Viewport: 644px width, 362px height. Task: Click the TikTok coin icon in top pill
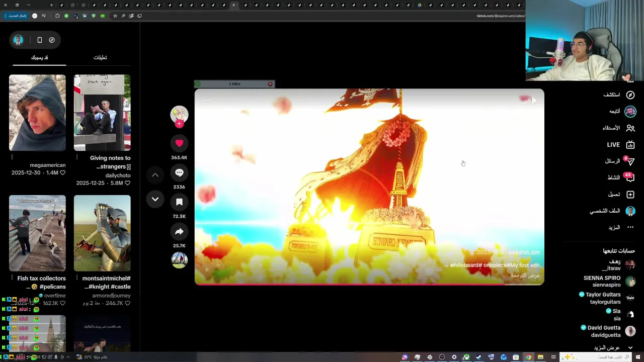tap(52, 40)
